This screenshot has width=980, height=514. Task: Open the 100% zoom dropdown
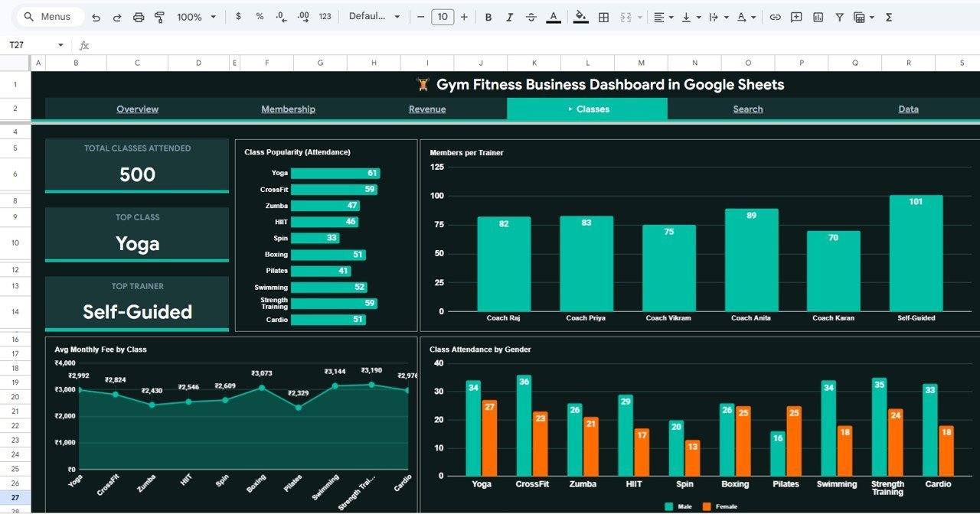pyautogui.click(x=196, y=17)
